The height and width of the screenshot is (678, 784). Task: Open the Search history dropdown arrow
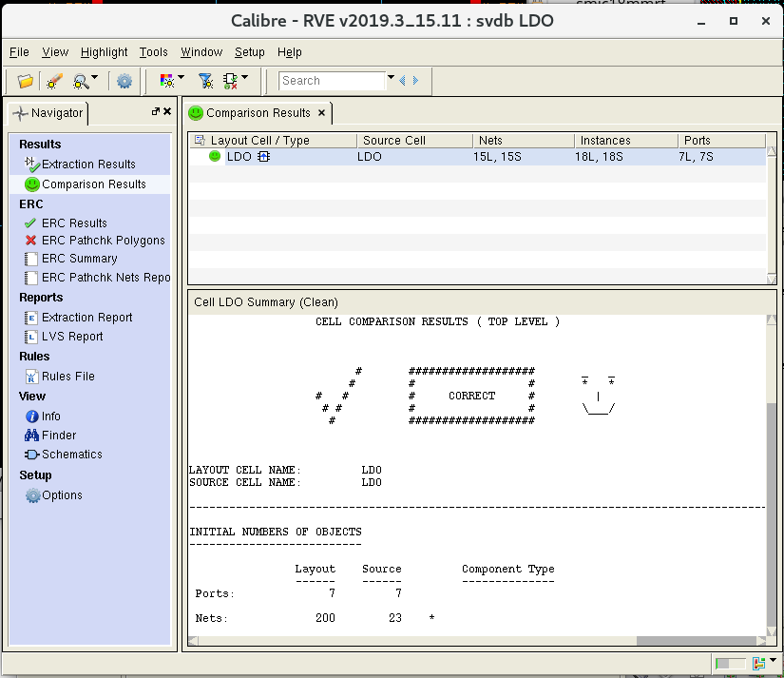[391, 78]
